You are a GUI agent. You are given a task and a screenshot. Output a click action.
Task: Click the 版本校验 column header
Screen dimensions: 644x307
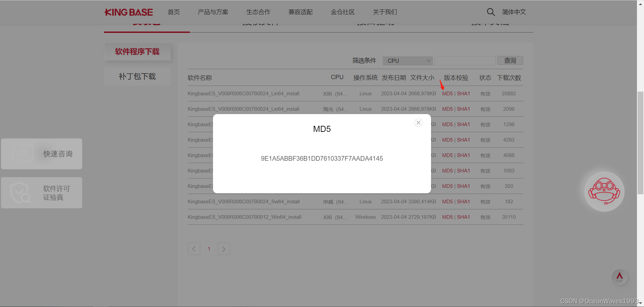[x=456, y=78]
